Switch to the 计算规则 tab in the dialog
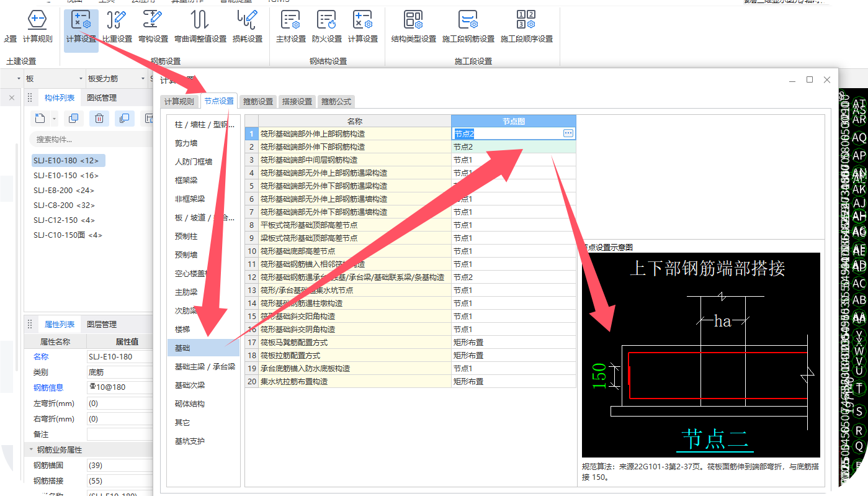Screen dimensions: 868x496 [x=179, y=101]
